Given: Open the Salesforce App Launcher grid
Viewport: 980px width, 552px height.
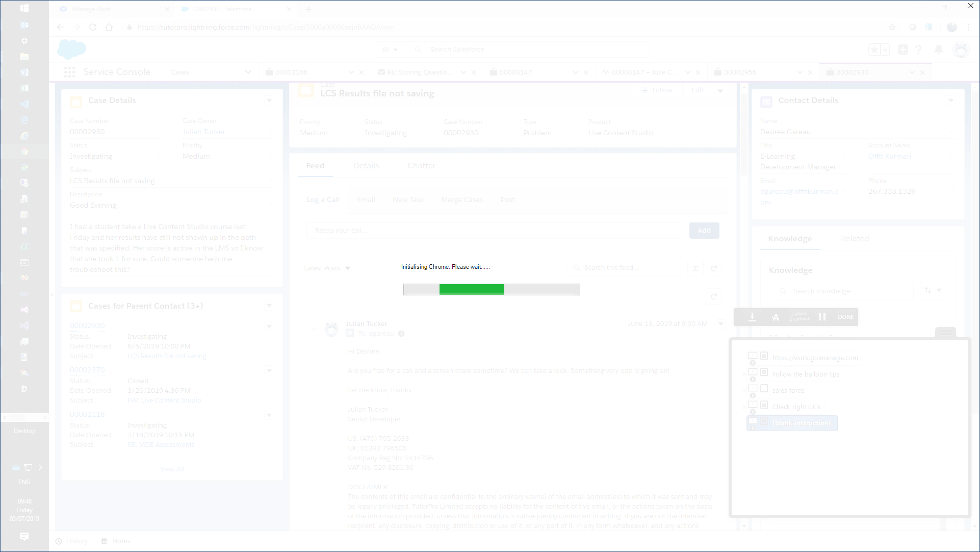Looking at the screenshot, I should pyautogui.click(x=69, y=72).
